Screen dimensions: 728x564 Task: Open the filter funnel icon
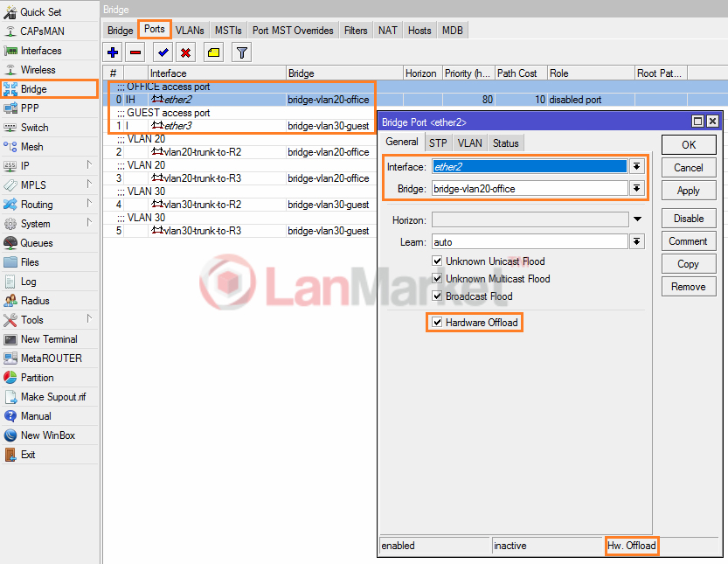pyautogui.click(x=242, y=53)
